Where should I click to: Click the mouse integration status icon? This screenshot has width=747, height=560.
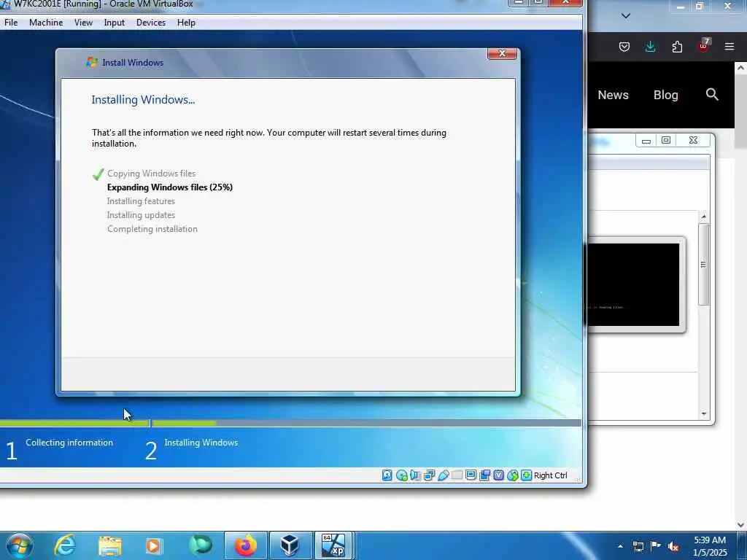512,475
